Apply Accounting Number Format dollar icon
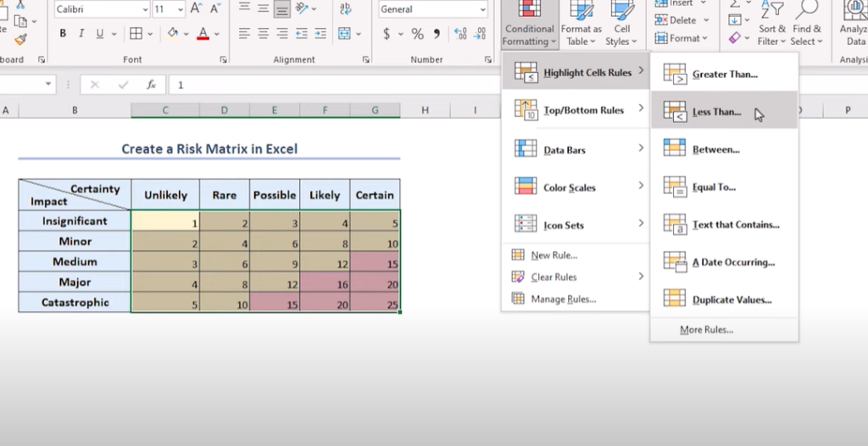868x446 pixels. point(387,34)
